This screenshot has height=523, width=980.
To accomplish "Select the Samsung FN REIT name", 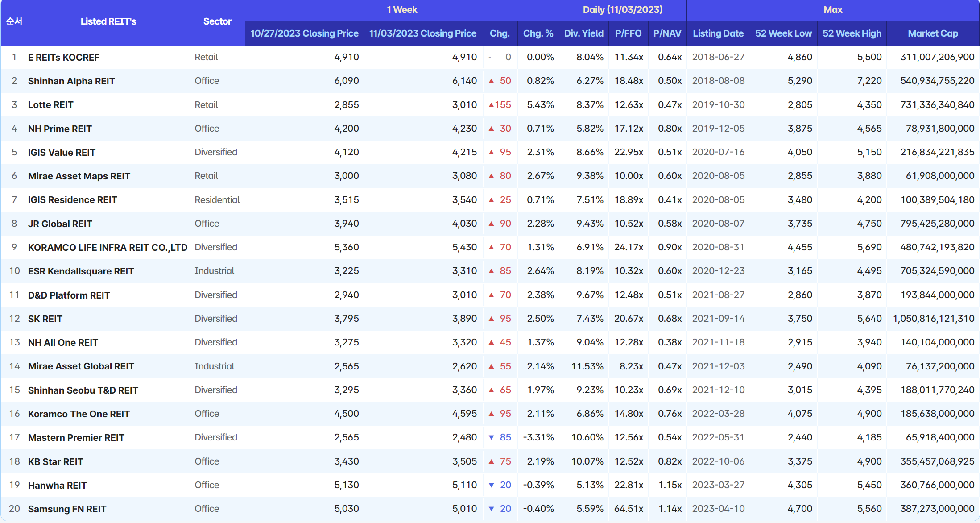I will click(67, 509).
